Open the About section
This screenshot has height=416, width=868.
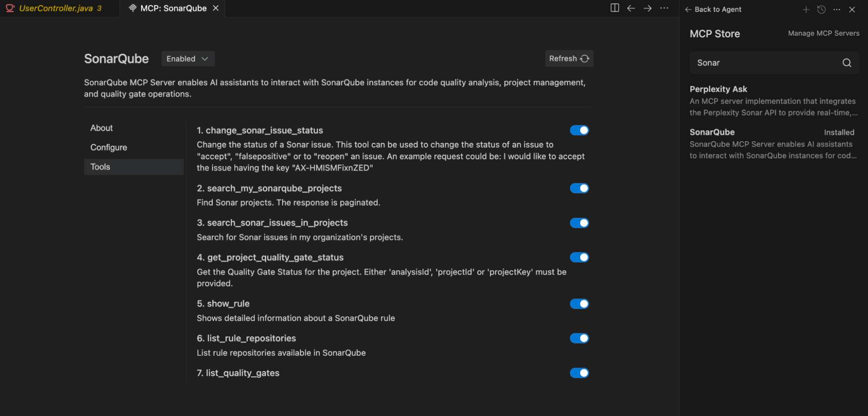102,128
